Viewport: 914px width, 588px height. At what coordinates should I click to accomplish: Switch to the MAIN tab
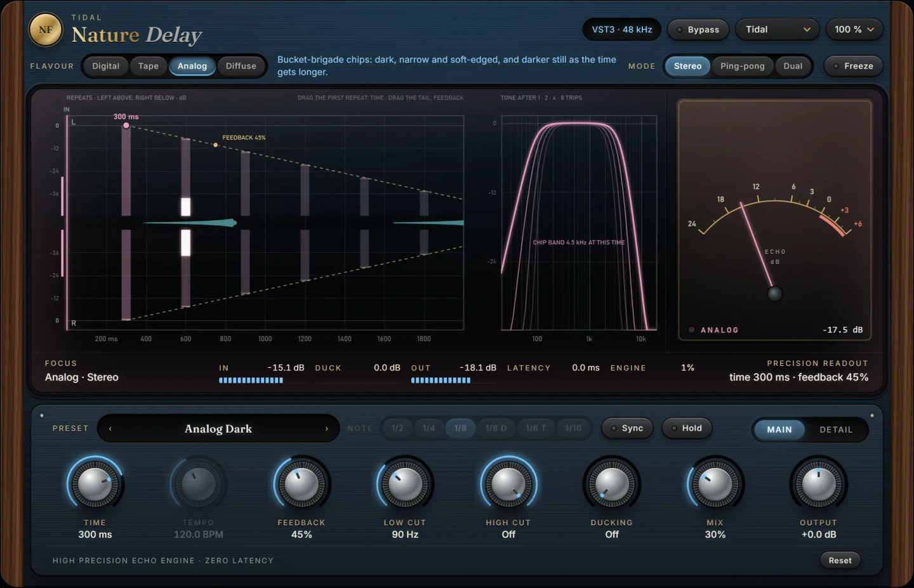(x=779, y=429)
